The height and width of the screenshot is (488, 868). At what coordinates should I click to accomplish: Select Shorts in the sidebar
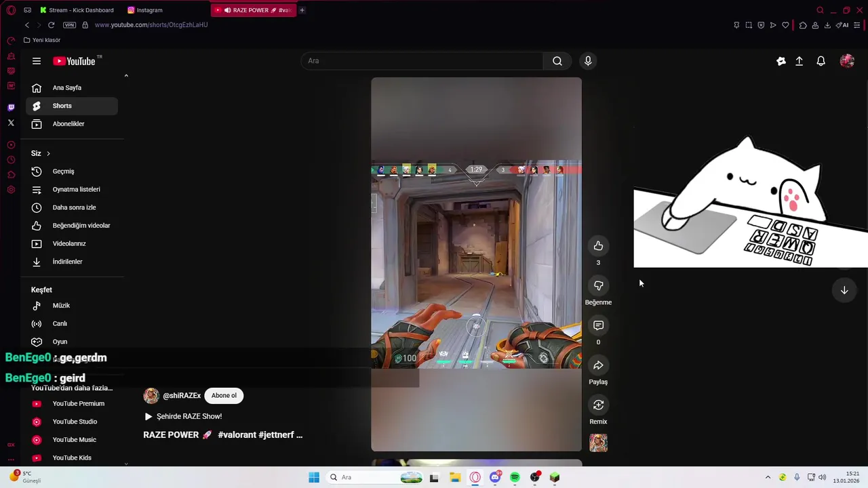(x=72, y=106)
